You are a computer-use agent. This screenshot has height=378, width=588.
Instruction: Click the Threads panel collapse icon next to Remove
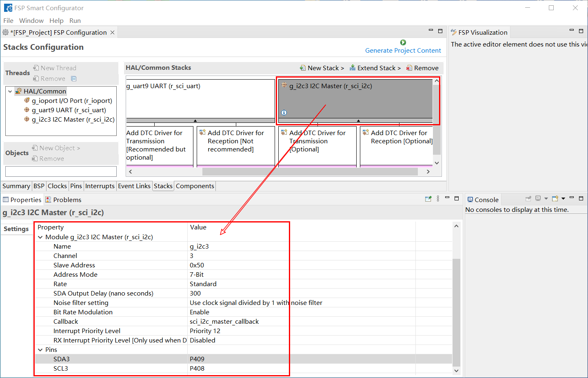[74, 78]
